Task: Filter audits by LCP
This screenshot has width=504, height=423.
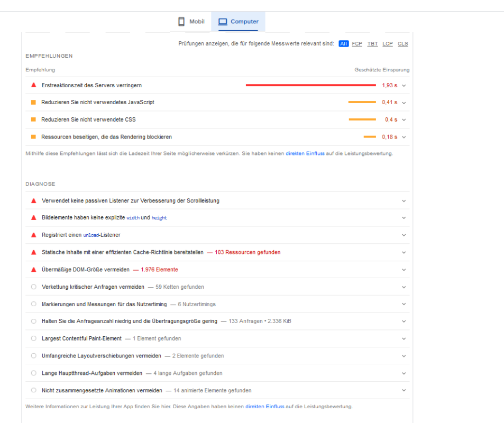Action: point(388,44)
